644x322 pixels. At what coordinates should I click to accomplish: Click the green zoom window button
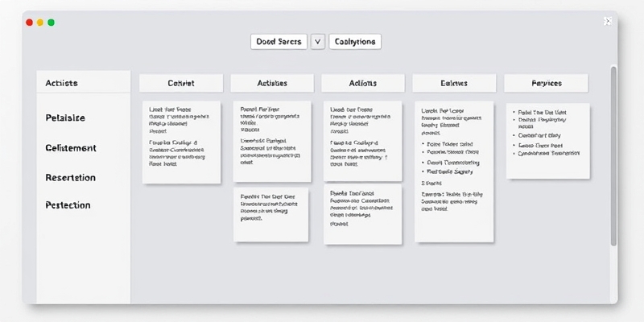pos(51,23)
